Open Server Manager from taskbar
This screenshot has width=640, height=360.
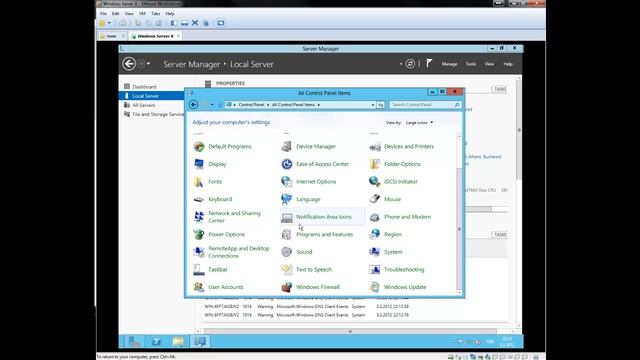pyautogui.click(x=135, y=341)
